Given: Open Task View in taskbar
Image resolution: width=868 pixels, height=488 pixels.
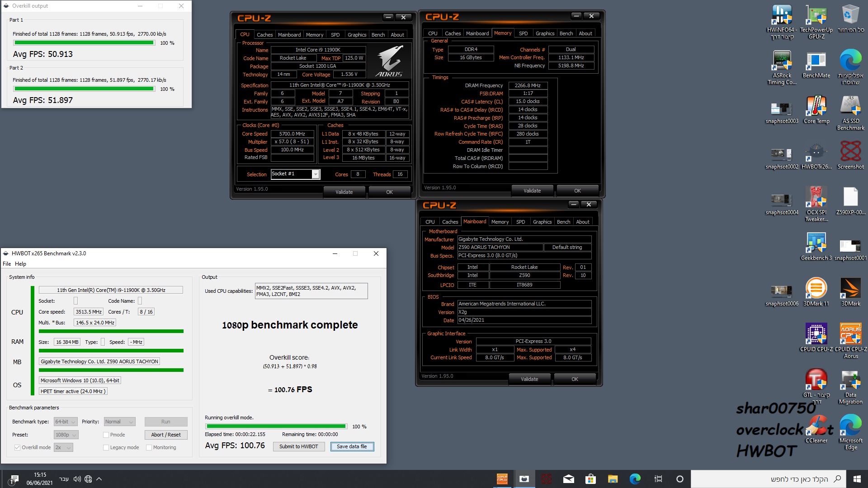Looking at the screenshot, I should [x=658, y=479].
